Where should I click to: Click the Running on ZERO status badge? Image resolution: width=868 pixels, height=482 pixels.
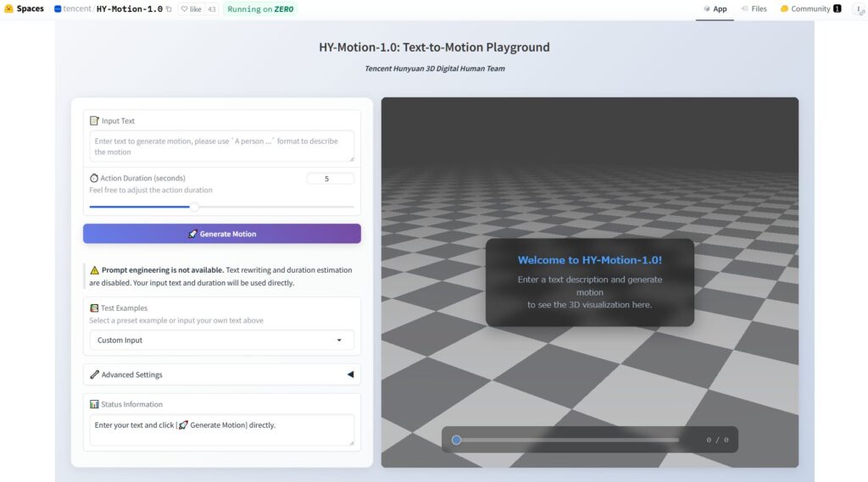[260, 9]
